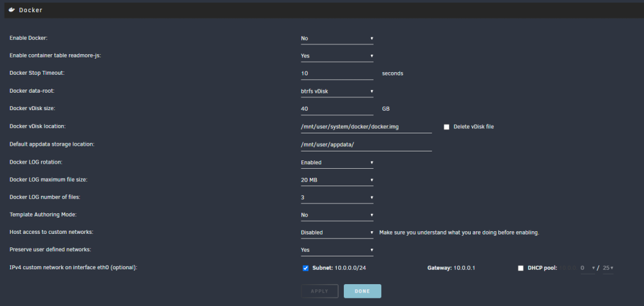Click the 'Enable Docker:' label
644x306 pixels.
[x=29, y=38]
